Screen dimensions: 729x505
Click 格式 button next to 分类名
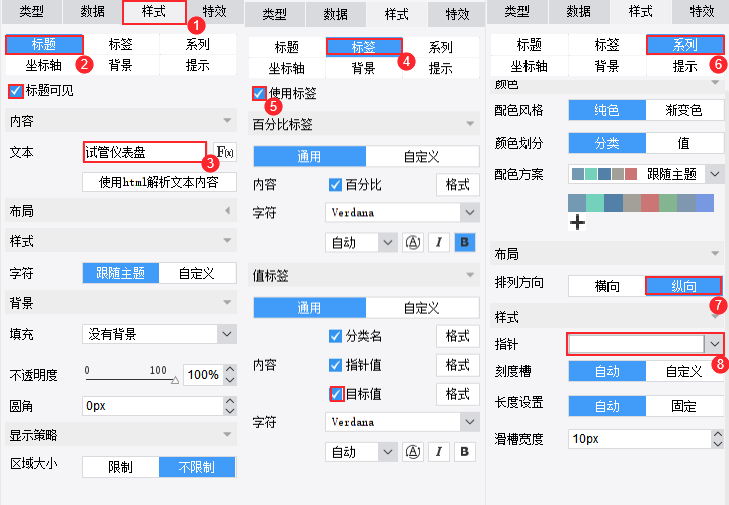pyautogui.click(x=457, y=336)
